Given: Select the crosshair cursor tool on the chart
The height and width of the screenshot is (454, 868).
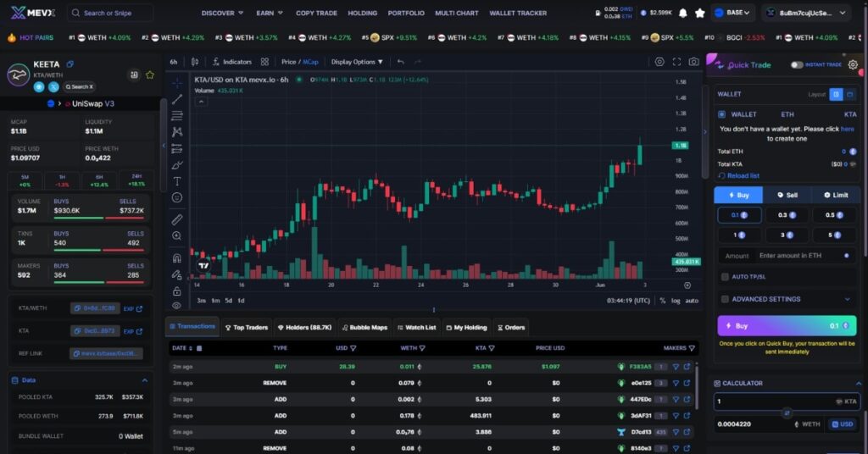Looking at the screenshot, I should (x=177, y=83).
